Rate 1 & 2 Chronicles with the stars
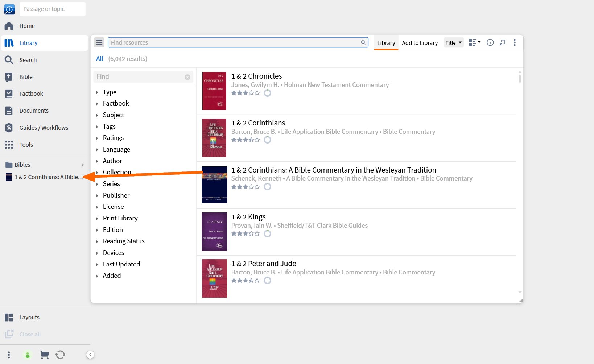Viewport: 594px width, 364px height. click(246, 93)
